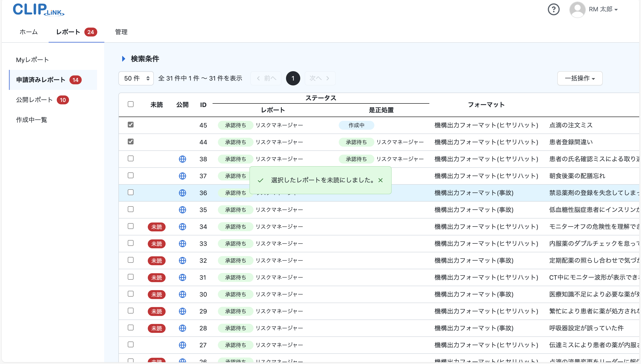Click the 未読 badge on report 32
Image resolution: width=641 pixels, height=364 pixels.
point(157,261)
